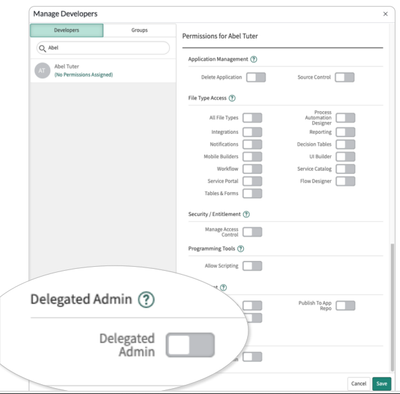Click the search magnifier icon
This screenshot has width=400, height=394.
pos(42,49)
